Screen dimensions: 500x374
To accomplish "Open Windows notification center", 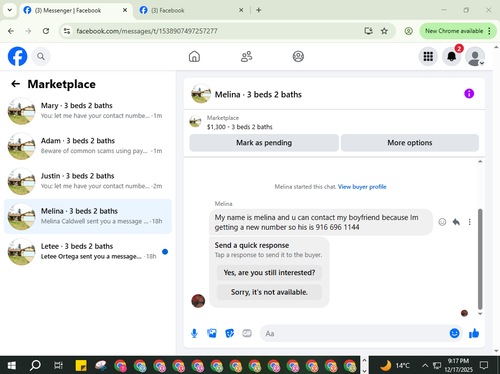I will tap(484, 366).
